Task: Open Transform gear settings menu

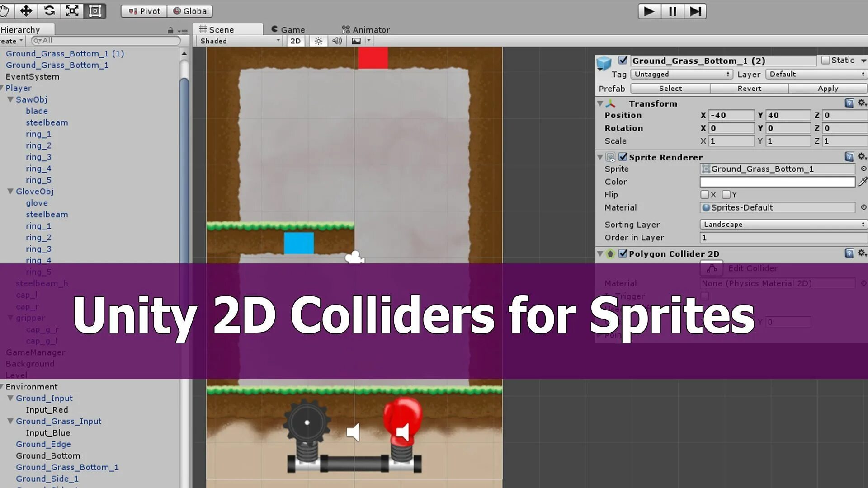Action: [862, 103]
